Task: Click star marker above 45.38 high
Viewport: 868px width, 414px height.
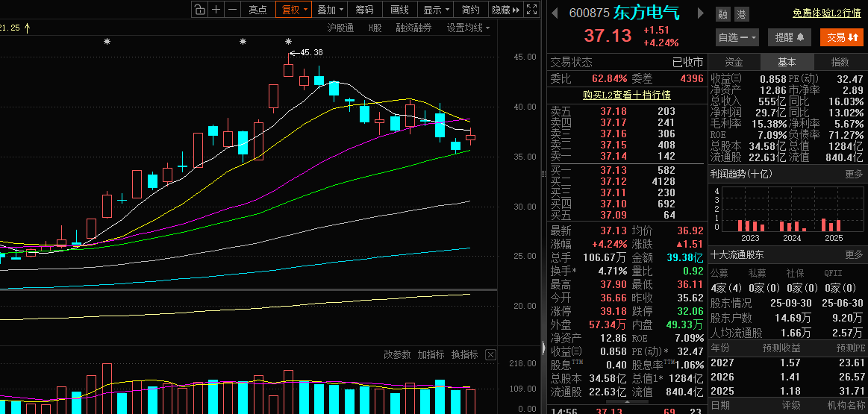Action: 288,42
